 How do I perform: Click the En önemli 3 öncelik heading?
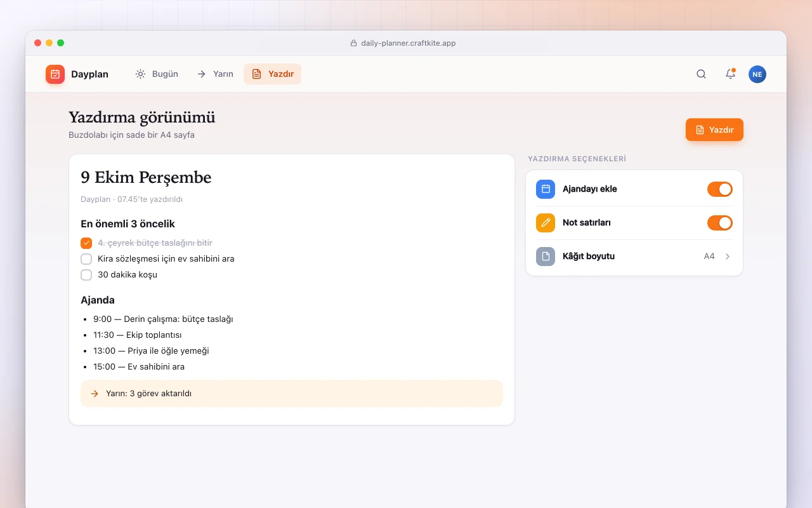[x=128, y=224]
